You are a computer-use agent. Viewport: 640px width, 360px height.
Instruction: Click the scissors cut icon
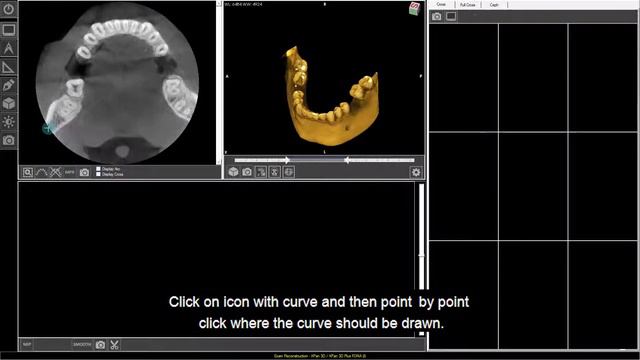point(114,345)
